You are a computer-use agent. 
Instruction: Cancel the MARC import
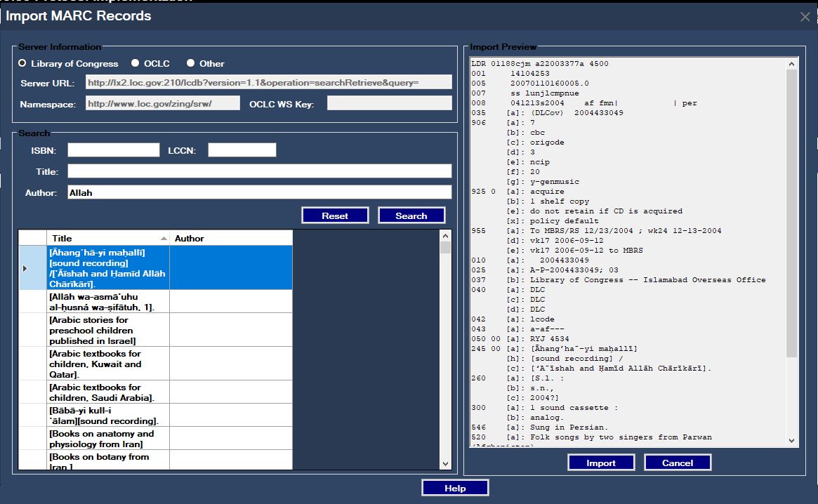tap(677, 462)
